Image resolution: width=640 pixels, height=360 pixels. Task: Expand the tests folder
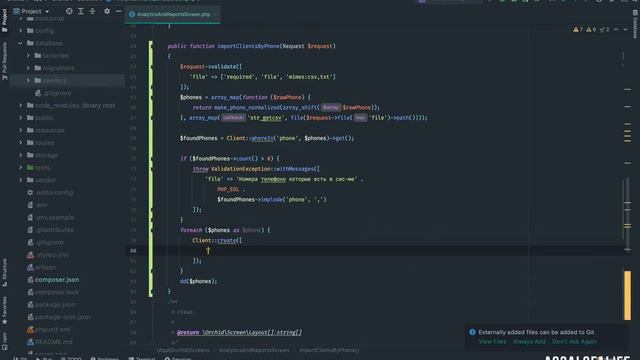(20, 167)
